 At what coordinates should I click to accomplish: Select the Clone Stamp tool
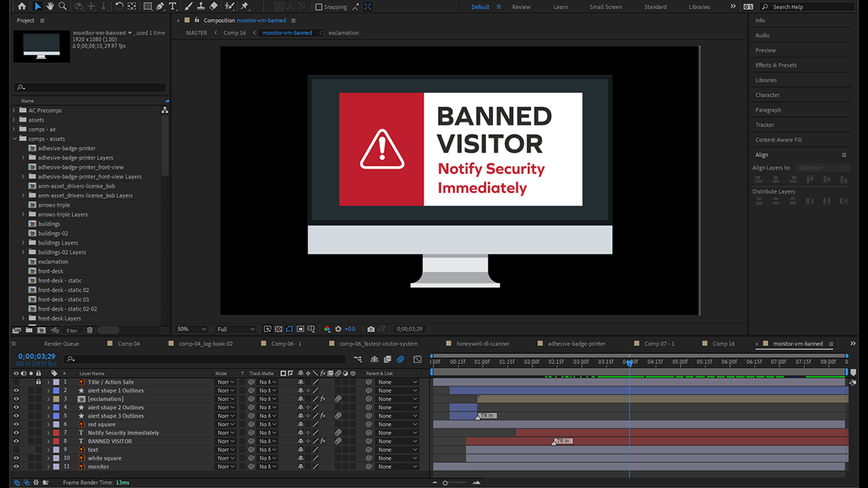click(200, 6)
